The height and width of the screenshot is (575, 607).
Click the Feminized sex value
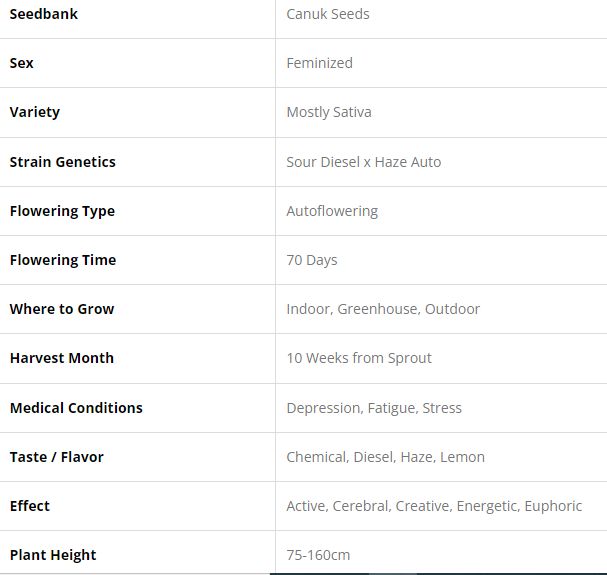click(x=319, y=63)
